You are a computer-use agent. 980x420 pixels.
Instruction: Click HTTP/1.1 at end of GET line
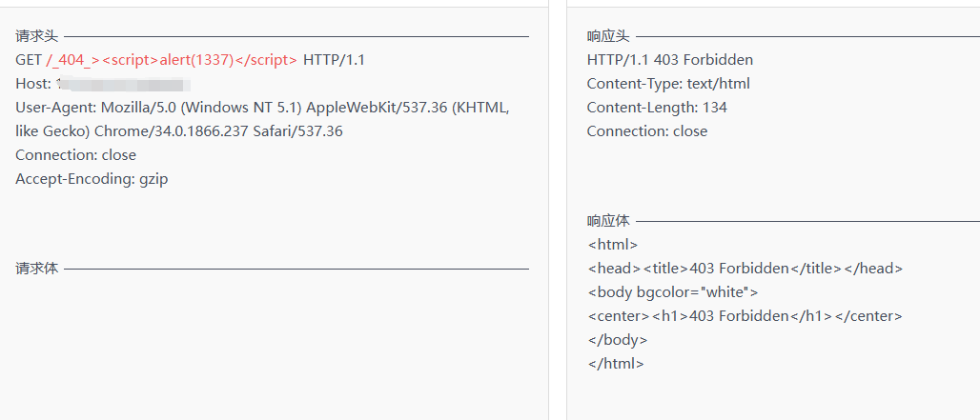pyautogui.click(x=334, y=60)
